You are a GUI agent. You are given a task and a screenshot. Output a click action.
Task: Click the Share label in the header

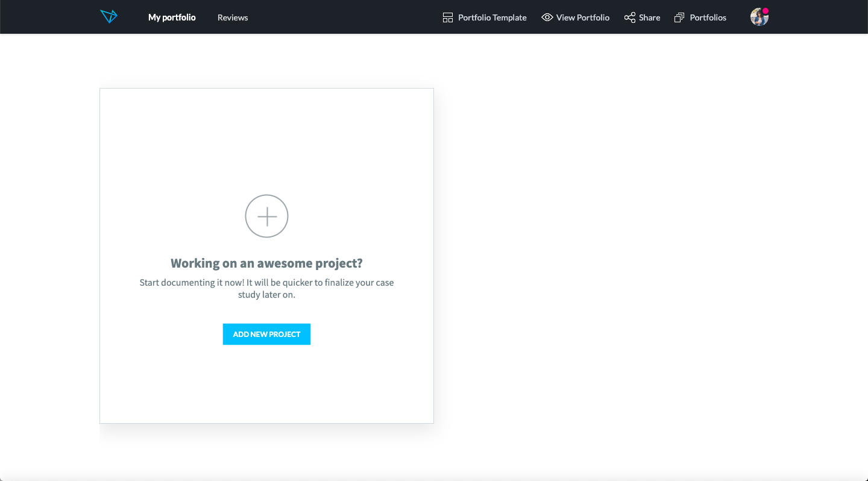click(649, 17)
